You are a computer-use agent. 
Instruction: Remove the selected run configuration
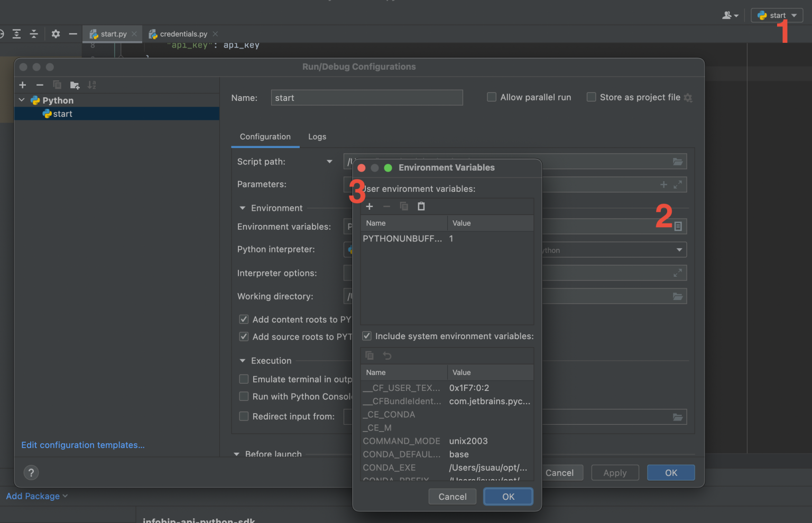pos(40,85)
